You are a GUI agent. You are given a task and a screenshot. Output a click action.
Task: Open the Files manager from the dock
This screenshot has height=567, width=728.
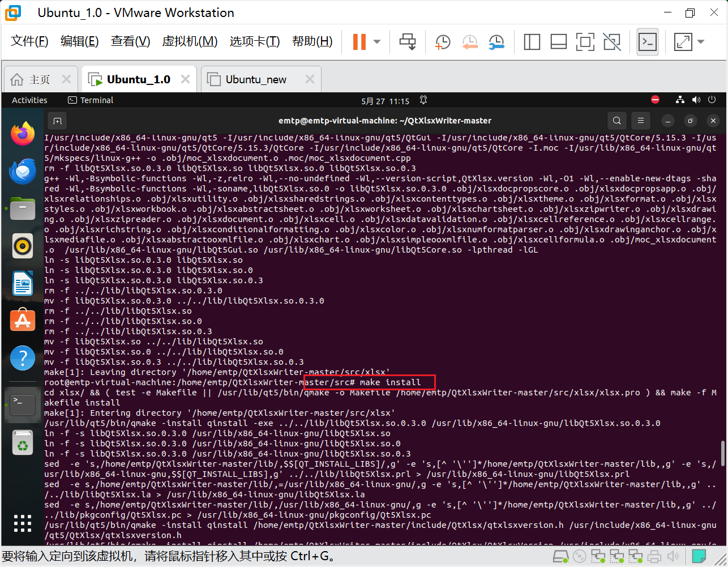[x=23, y=209]
